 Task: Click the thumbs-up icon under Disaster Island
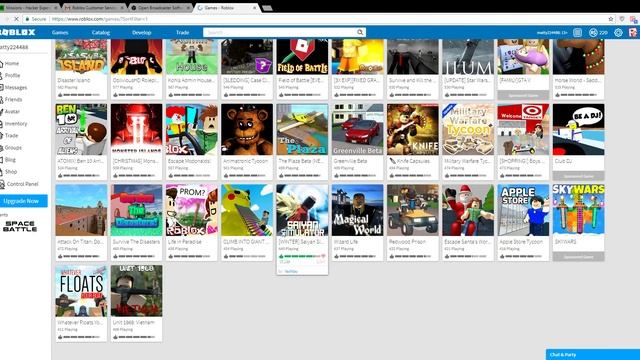[60, 95]
